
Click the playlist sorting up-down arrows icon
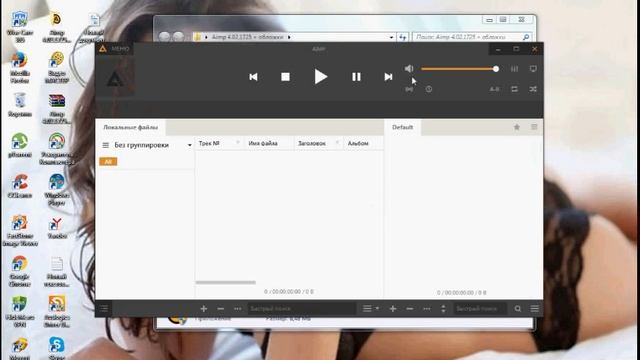point(444,309)
